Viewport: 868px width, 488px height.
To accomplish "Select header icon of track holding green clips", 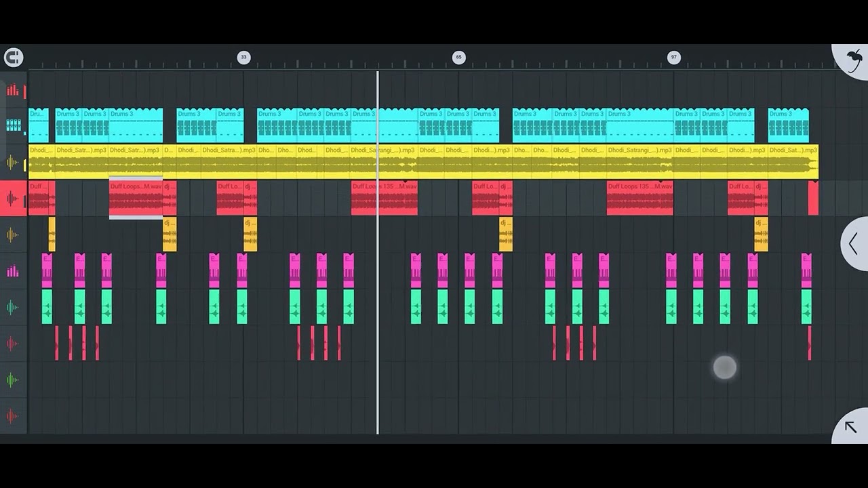I will (13, 308).
